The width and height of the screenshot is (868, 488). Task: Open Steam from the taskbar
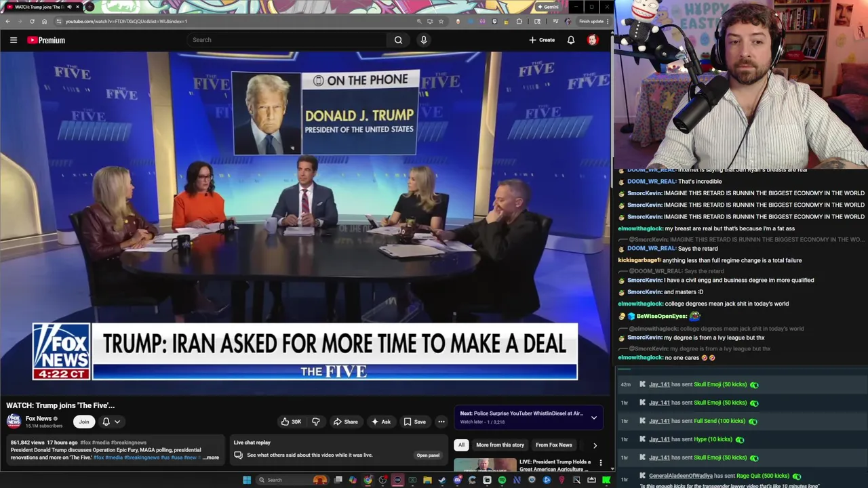[x=442, y=480]
